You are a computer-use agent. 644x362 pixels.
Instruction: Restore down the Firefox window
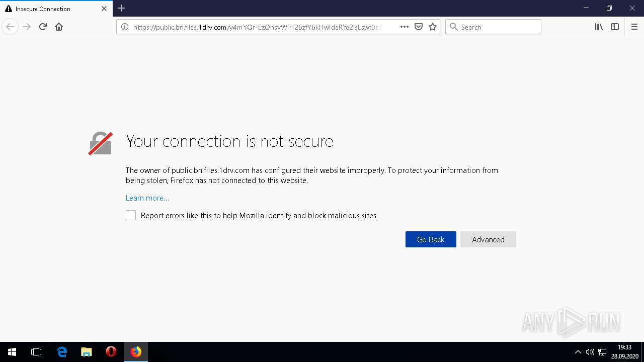point(609,8)
